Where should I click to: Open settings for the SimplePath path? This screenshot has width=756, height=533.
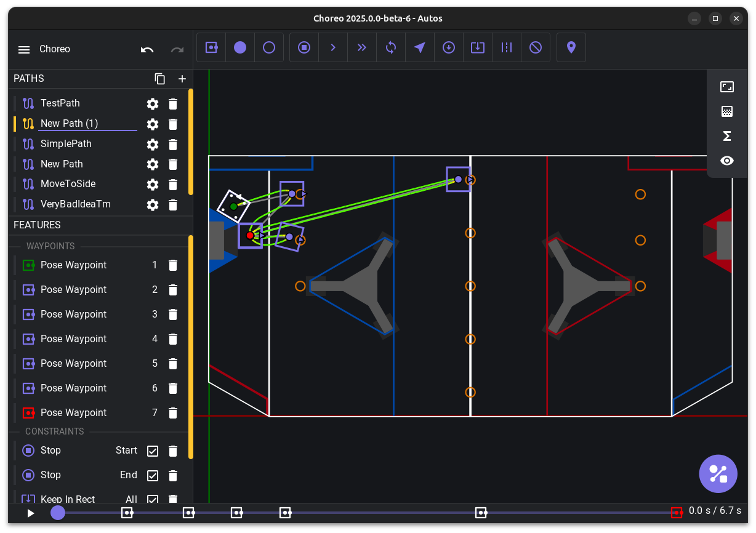(x=152, y=145)
